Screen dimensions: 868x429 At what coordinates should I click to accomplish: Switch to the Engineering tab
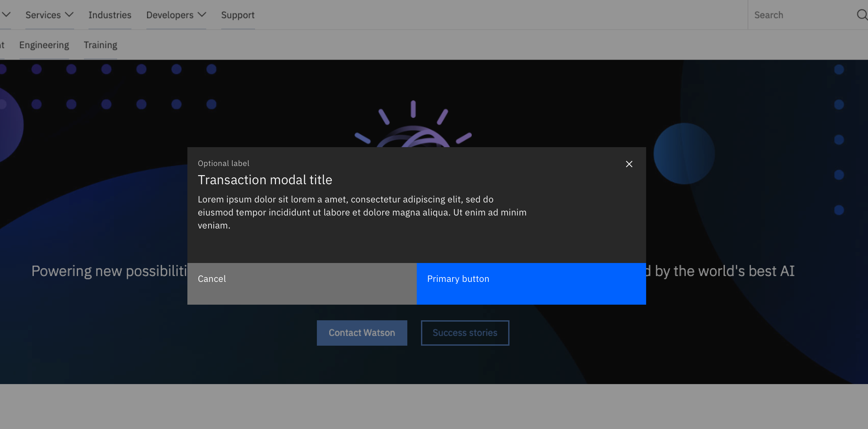pyautogui.click(x=44, y=45)
